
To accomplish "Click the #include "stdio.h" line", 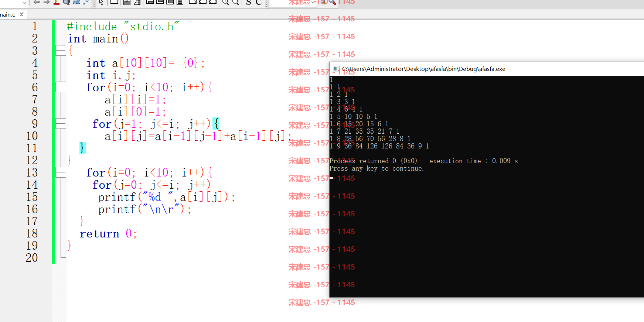I will (123, 27).
